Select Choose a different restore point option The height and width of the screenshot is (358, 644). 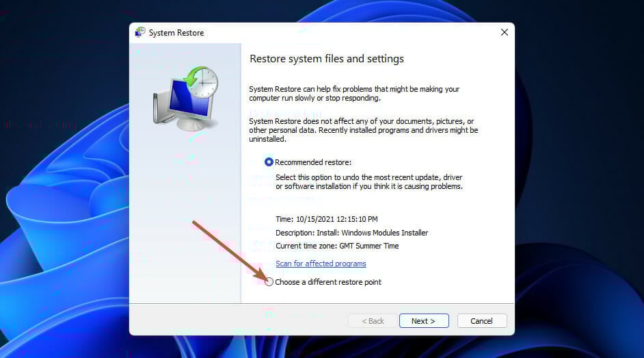coord(269,282)
